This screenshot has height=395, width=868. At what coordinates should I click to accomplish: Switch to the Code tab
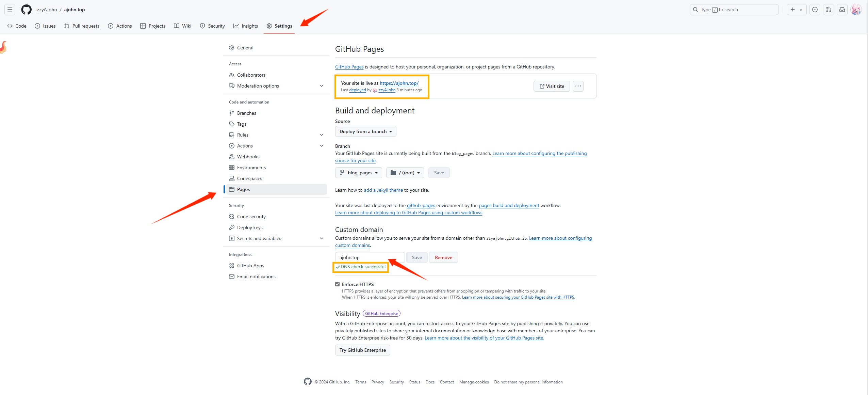17,26
